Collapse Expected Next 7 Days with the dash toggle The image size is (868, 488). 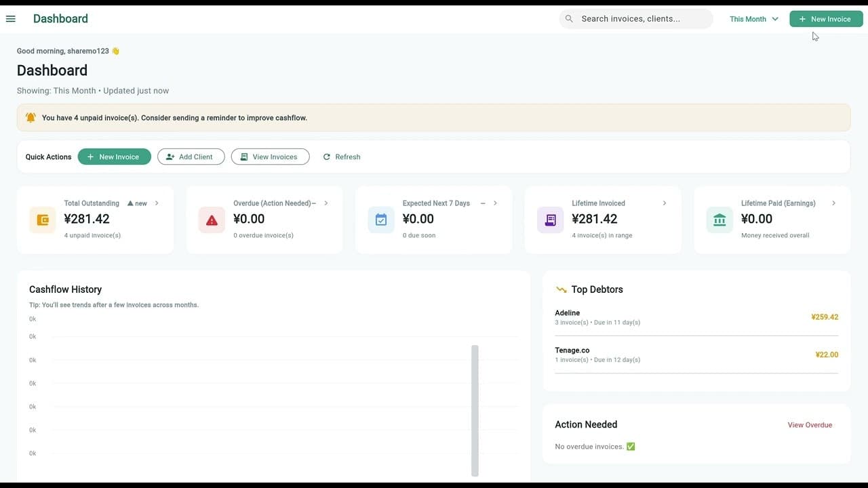click(x=483, y=203)
